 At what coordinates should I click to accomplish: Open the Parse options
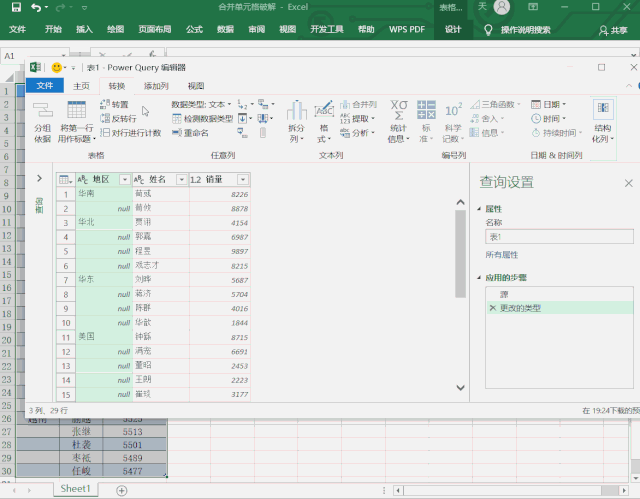358,133
